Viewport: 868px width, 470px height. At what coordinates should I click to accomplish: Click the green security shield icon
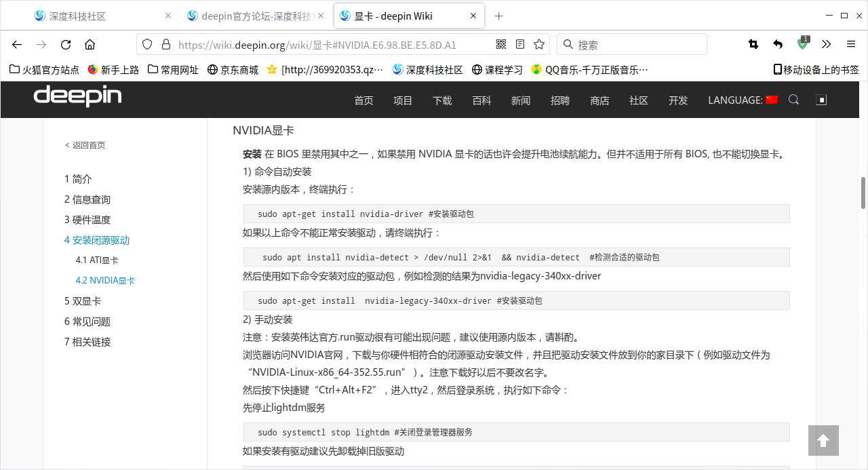coord(802,44)
